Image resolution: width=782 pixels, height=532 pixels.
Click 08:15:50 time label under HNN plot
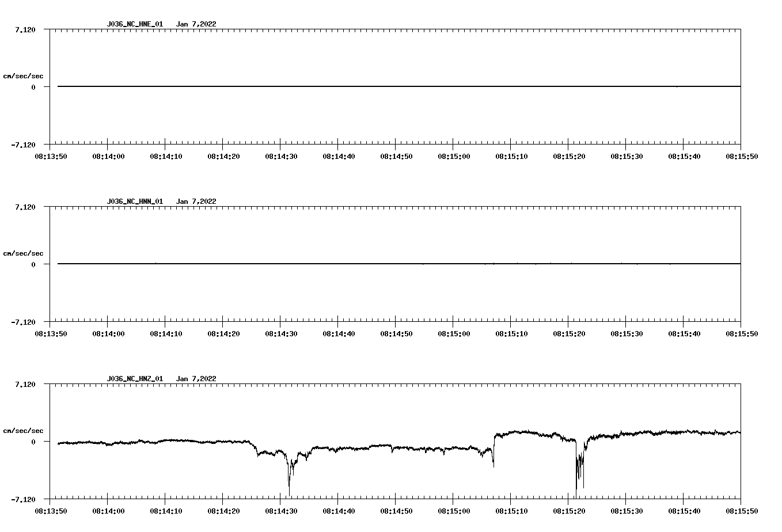pos(742,333)
